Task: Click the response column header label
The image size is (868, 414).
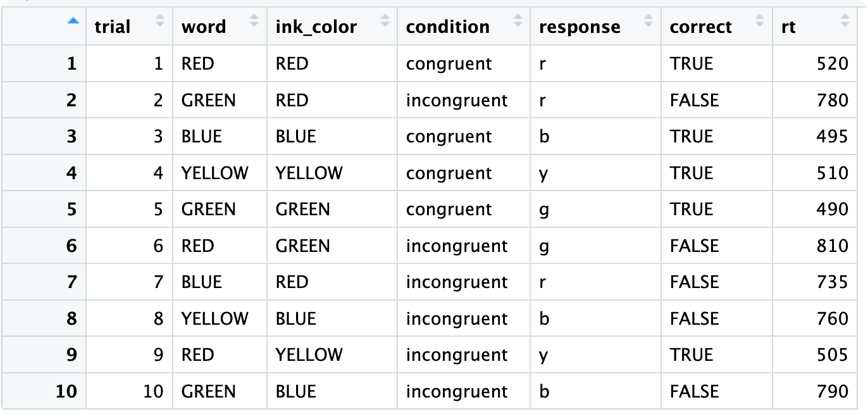Action: click(x=580, y=27)
